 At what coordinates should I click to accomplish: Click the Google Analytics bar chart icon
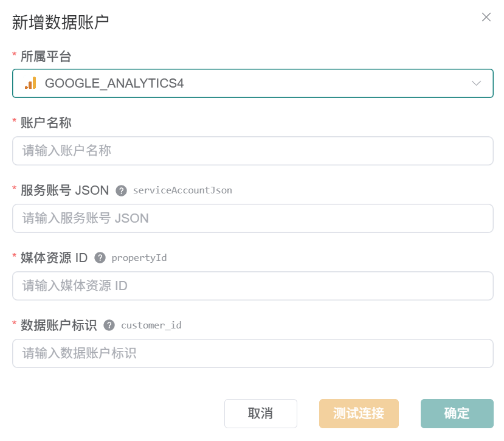tap(30, 83)
